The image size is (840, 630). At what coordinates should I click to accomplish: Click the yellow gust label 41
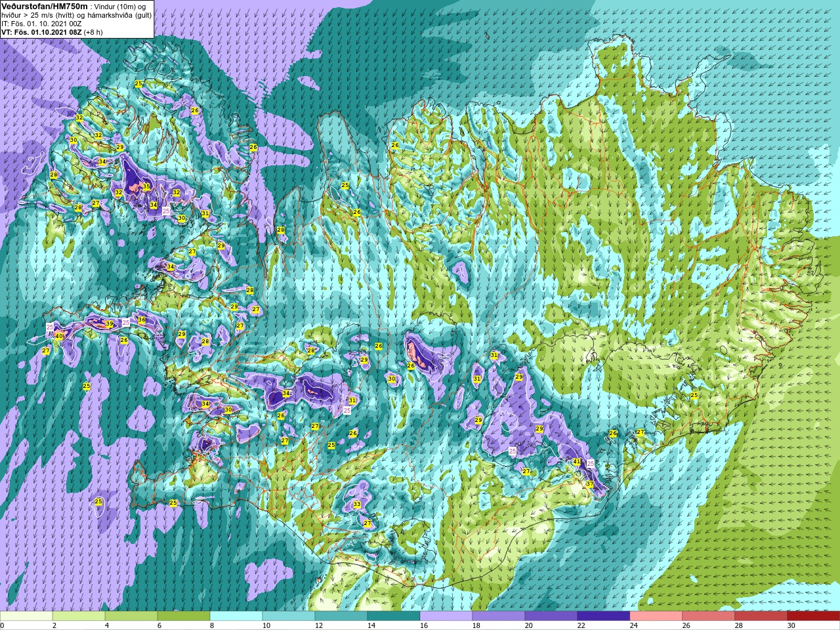point(577,462)
